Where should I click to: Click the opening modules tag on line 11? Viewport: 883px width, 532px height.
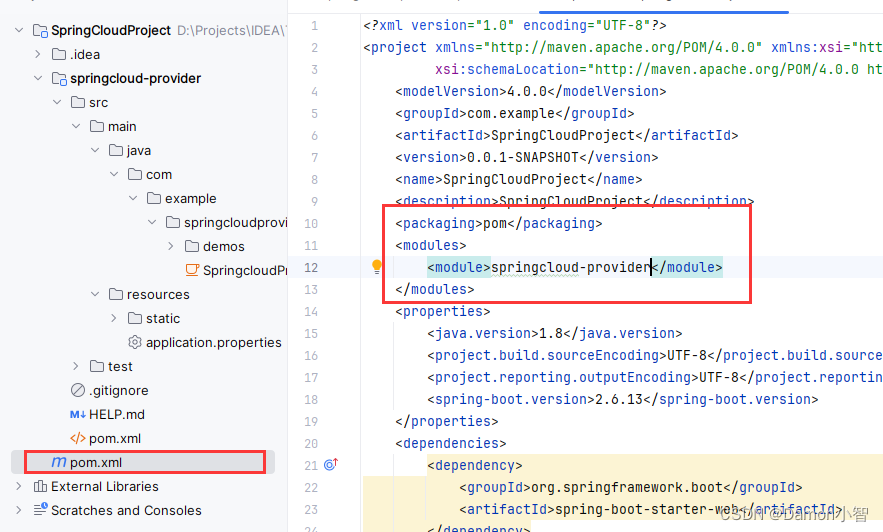[x=431, y=245]
